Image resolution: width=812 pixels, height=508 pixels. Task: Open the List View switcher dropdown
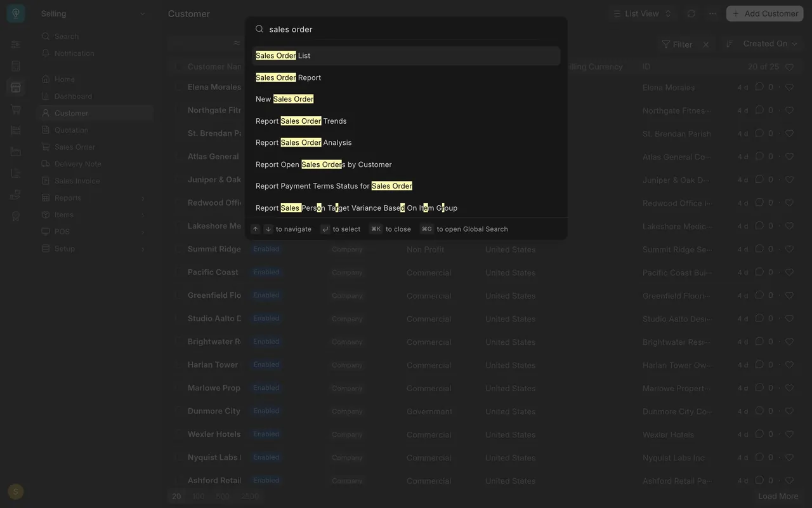pos(642,13)
